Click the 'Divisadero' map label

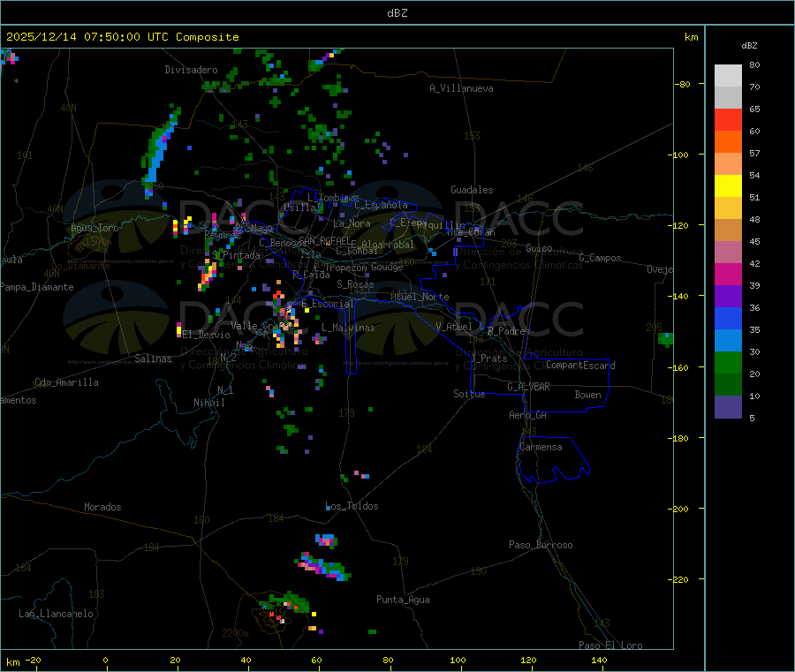(x=191, y=70)
